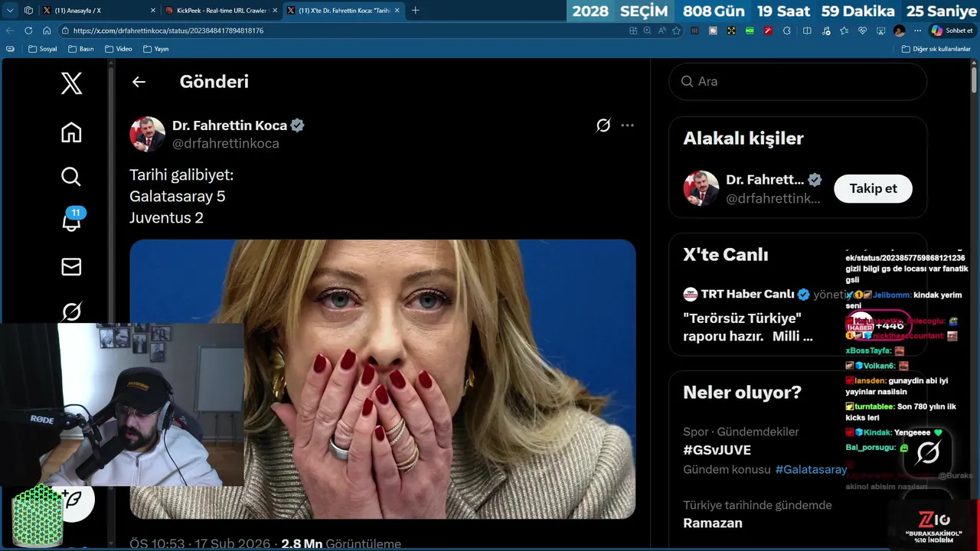Close the Anasayfa / X tab
980x551 pixels.
tap(152, 10)
